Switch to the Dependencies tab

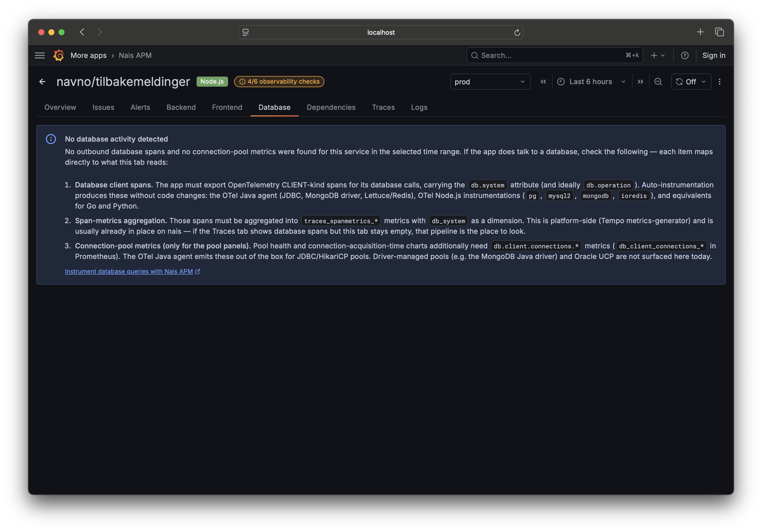pyautogui.click(x=331, y=107)
